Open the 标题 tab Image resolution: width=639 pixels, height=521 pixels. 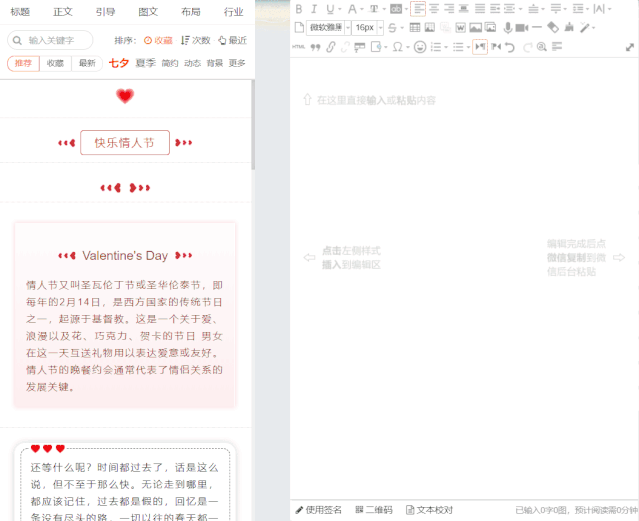click(x=20, y=12)
